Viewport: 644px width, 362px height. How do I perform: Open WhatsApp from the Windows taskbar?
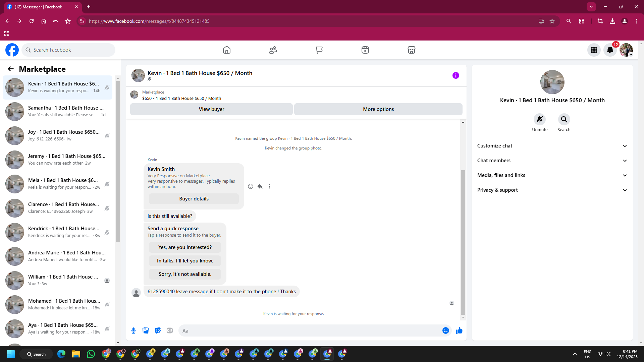tap(91, 354)
